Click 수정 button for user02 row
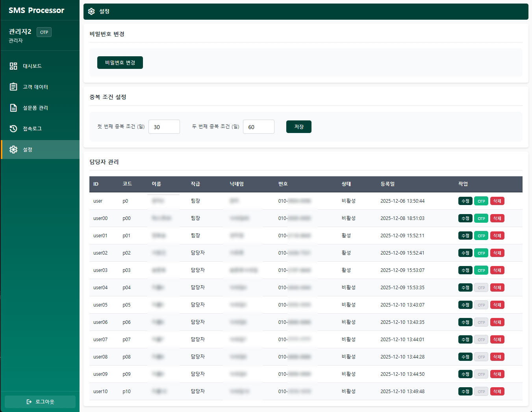This screenshot has width=532, height=412. (x=465, y=253)
